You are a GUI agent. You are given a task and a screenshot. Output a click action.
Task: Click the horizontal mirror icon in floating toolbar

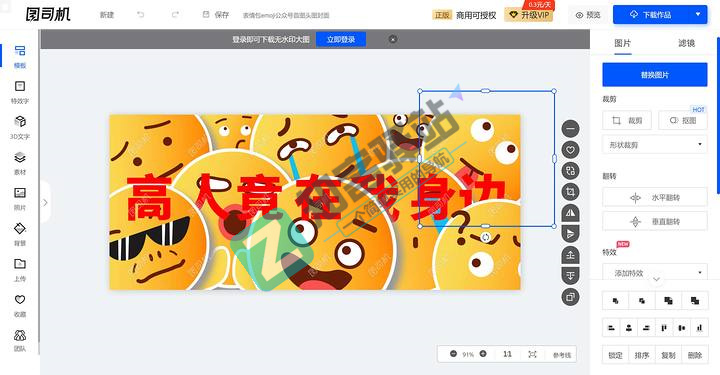tap(570, 213)
